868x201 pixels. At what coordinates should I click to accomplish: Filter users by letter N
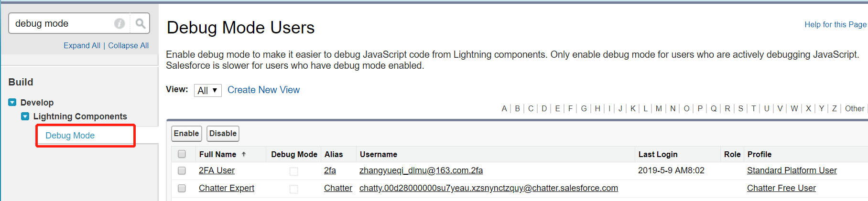(673, 108)
